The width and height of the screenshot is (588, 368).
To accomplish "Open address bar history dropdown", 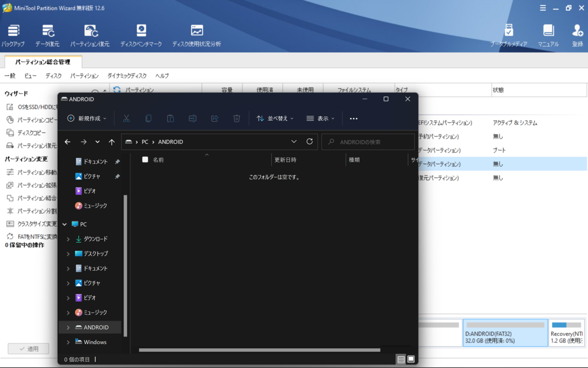I will pyautogui.click(x=294, y=141).
